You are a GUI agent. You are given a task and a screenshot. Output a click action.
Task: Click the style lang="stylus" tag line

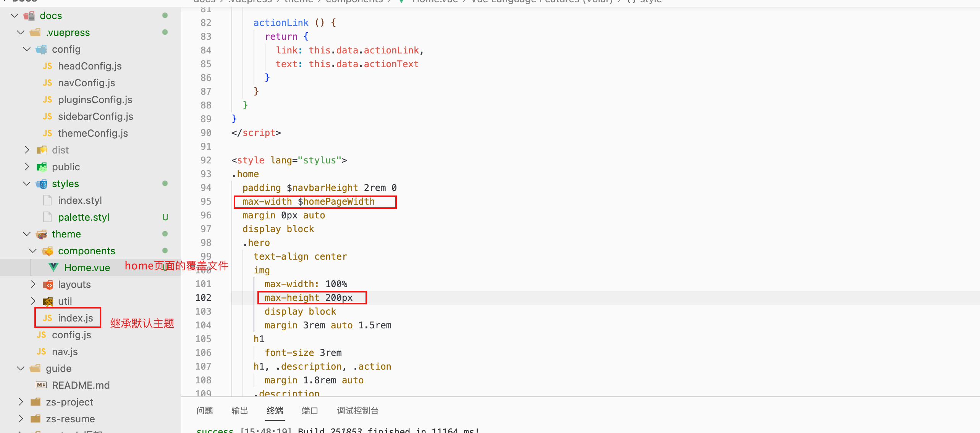289,160
